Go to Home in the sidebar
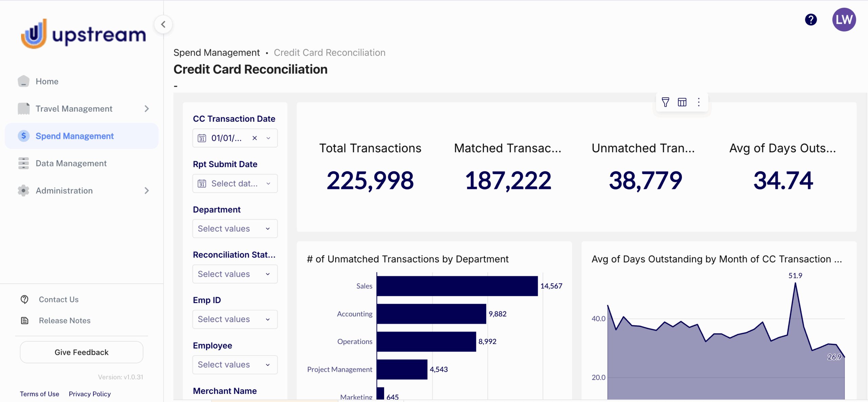This screenshot has width=868, height=402. 47,81
